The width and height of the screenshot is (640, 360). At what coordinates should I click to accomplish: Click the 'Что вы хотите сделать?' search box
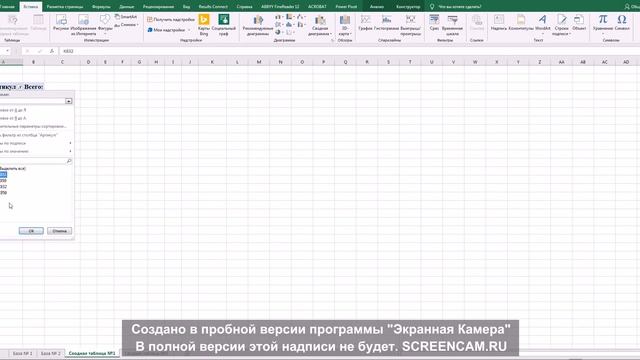point(459,7)
